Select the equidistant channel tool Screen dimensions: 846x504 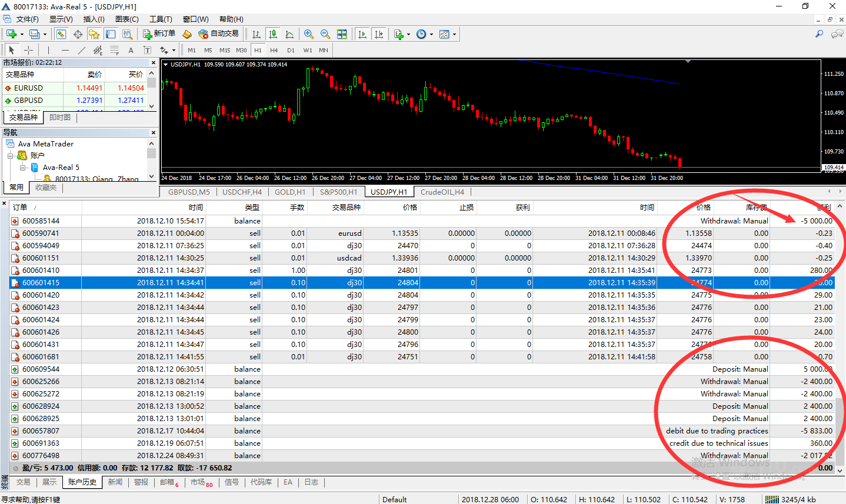[98, 50]
